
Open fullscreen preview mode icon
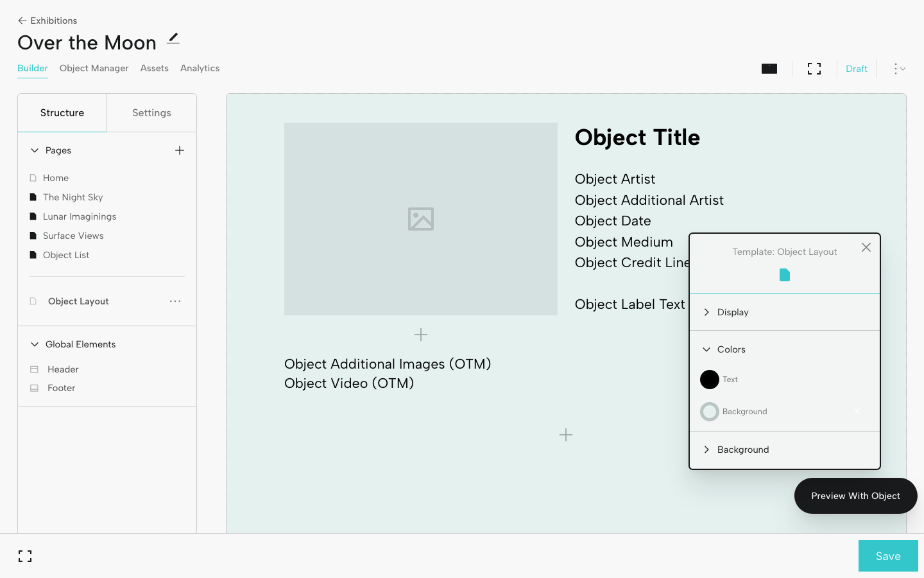point(814,68)
